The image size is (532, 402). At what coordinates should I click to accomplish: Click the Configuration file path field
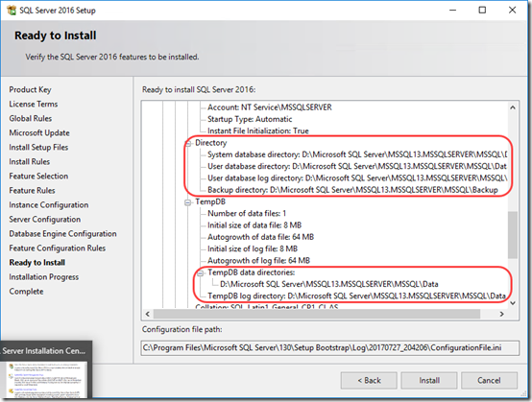pyautogui.click(x=330, y=348)
